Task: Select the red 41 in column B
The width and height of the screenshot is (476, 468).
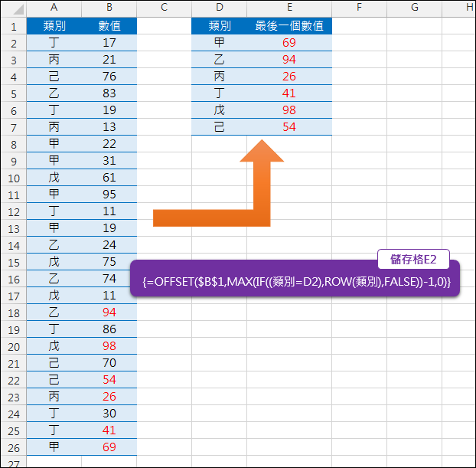Action: tap(109, 430)
